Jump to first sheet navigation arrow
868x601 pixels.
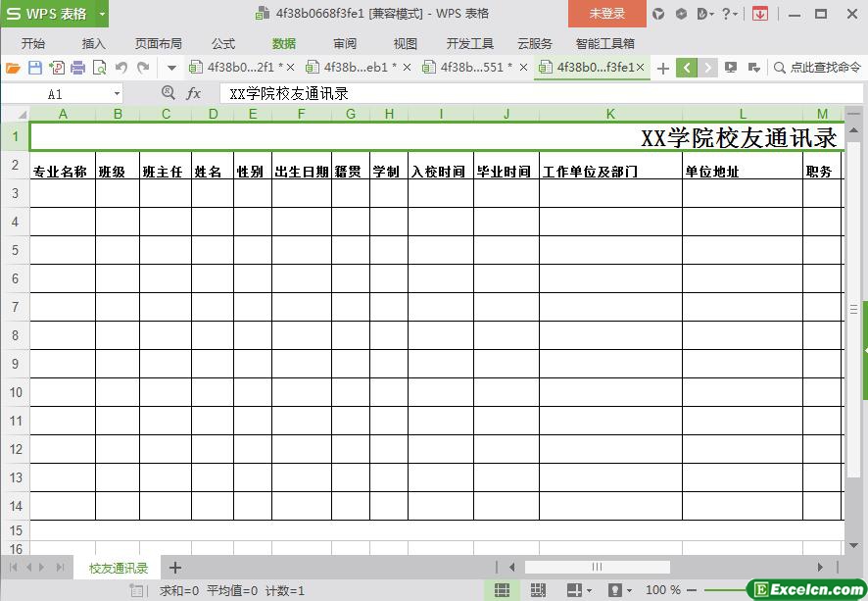[x=14, y=568]
